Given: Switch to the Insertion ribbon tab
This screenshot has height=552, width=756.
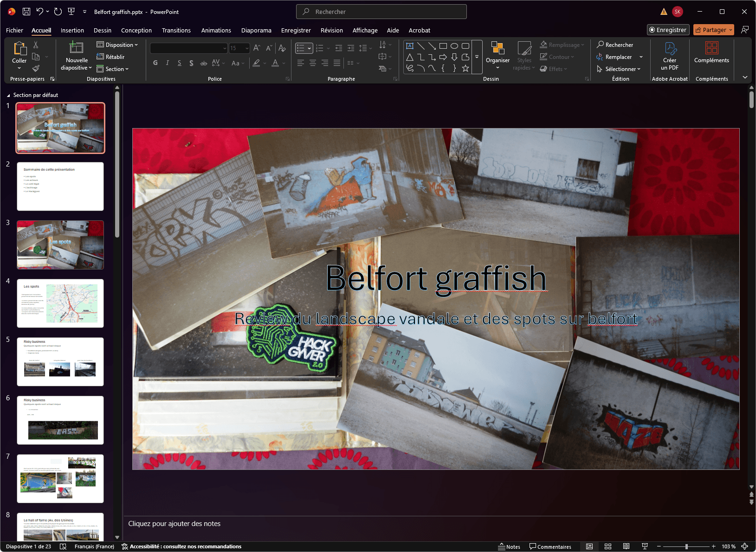Looking at the screenshot, I should 72,30.
